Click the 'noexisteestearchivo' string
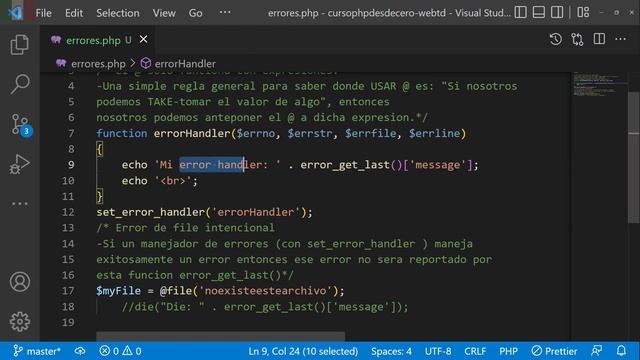The image size is (640, 360). click(x=266, y=291)
